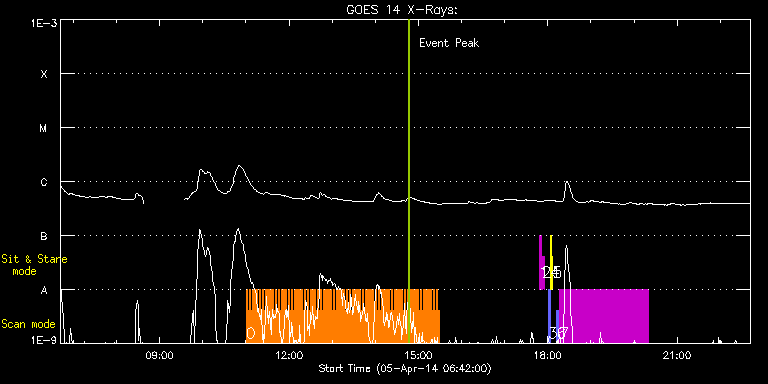Click the "Sit & Stare mode" label
This screenshot has width=768, height=384.
click(34, 265)
